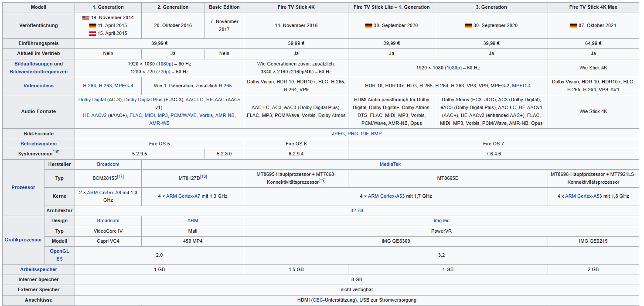Open the Videocodecs row header link
Viewport: 644px width, 306px height.
(38, 86)
